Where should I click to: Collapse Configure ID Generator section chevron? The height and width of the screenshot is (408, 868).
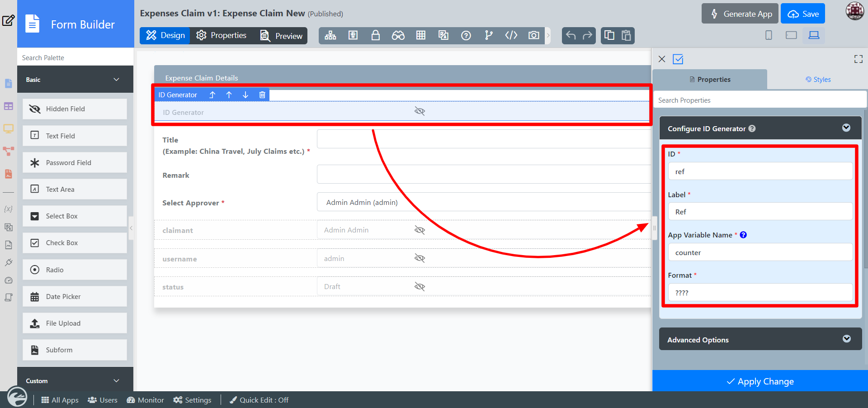click(846, 128)
